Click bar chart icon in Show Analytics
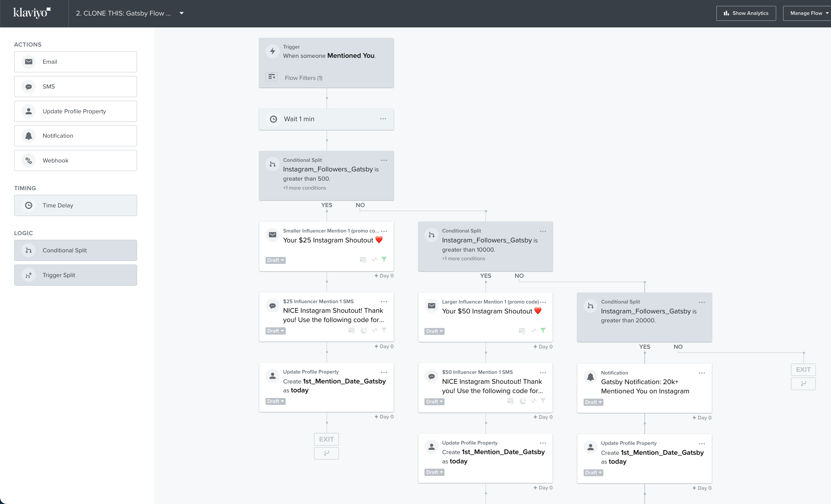The width and height of the screenshot is (831, 504). click(726, 13)
